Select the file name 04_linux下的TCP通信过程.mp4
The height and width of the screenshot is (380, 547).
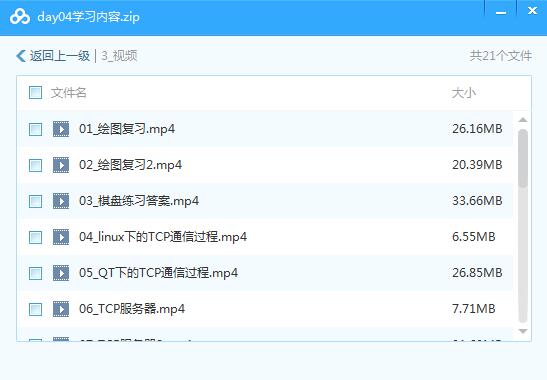pos(163,237)
